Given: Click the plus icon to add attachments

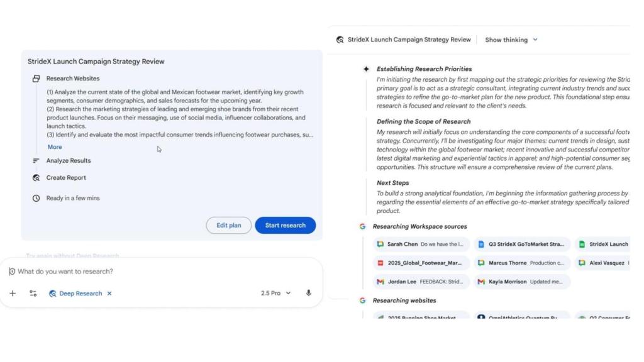Looking at the screenshot, I should [13, 293].
